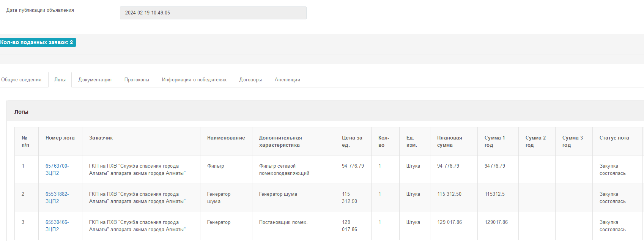This screenshot has height=241, width=644.
Task: Click the Наименование column header
Action: 226,138
